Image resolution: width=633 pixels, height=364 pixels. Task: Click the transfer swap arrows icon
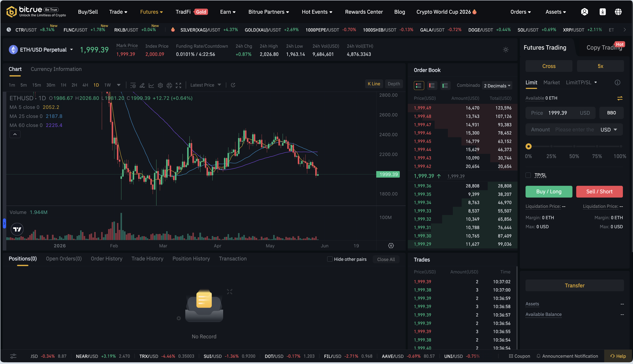(620, 99)
